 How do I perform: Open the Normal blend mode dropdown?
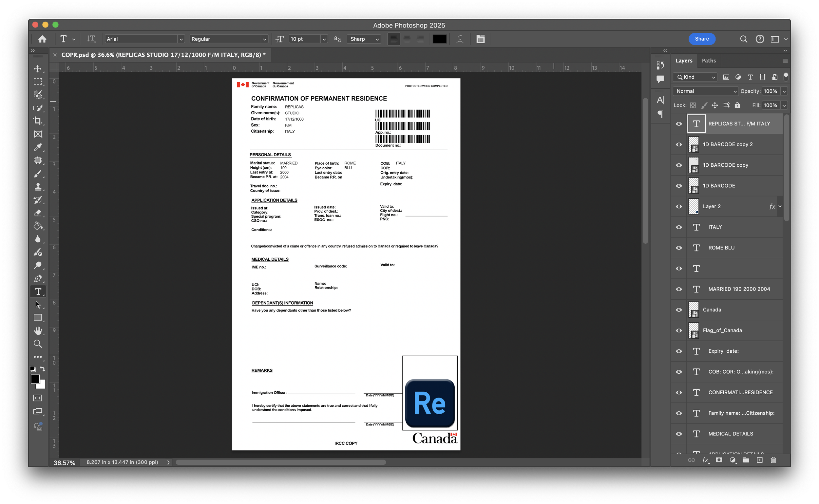click(x=706, y=91)
